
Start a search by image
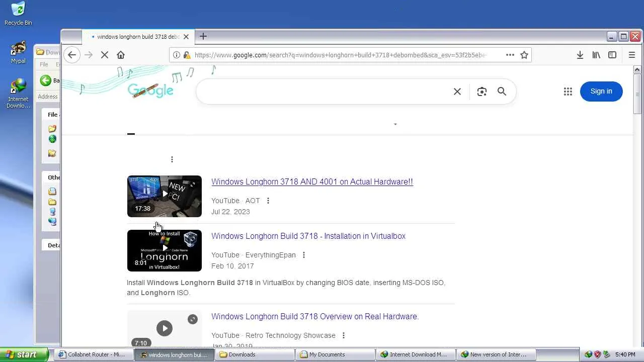(482, 92)
